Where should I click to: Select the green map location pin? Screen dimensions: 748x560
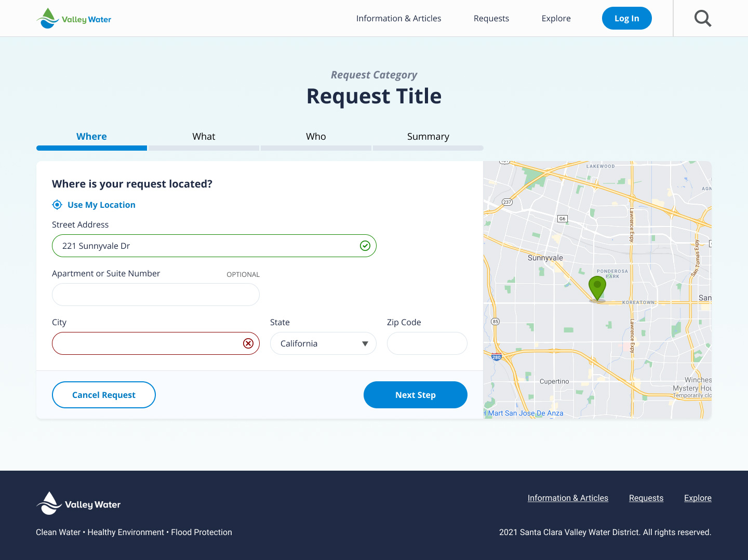(597, 288)
